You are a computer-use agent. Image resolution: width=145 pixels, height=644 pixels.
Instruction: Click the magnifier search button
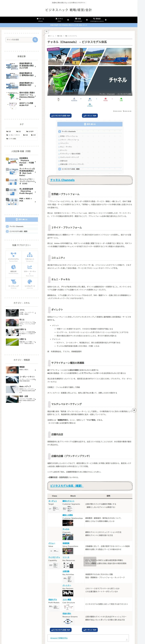[x=35, y=39]
